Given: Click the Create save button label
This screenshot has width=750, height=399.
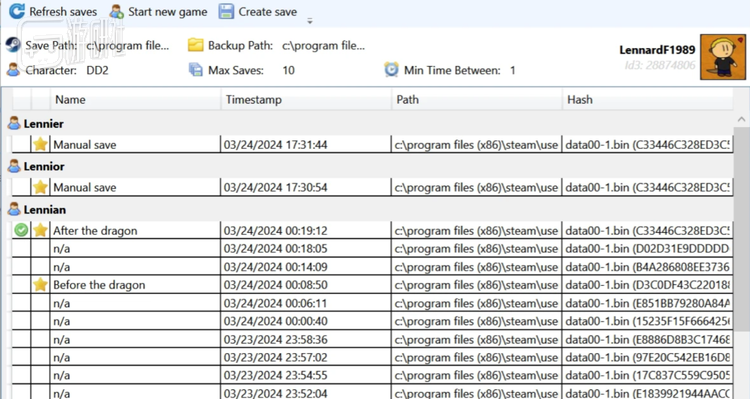Looking at the screenshot, I should coord(267,11).
